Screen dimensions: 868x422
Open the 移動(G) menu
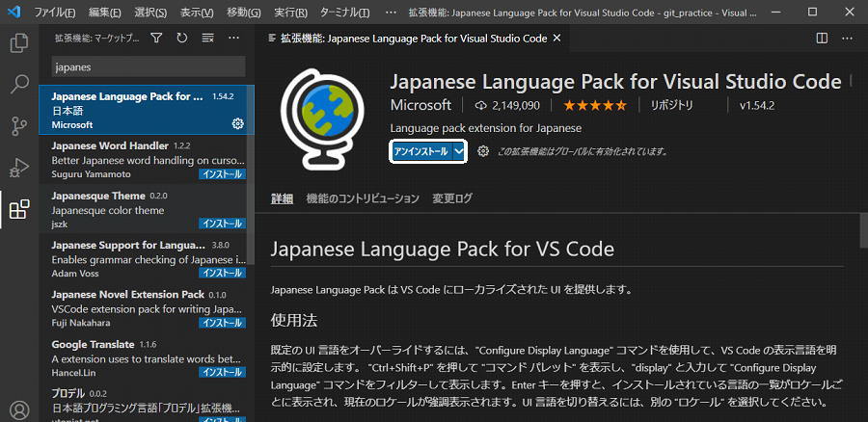[244, 13]
